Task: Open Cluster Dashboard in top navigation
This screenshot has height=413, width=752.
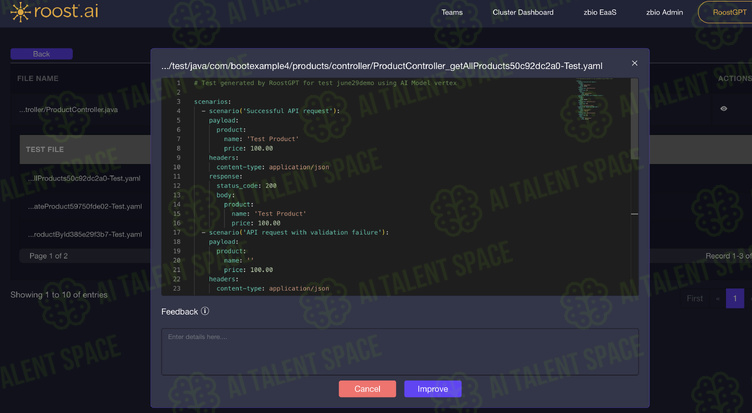Action: [523, 12]
